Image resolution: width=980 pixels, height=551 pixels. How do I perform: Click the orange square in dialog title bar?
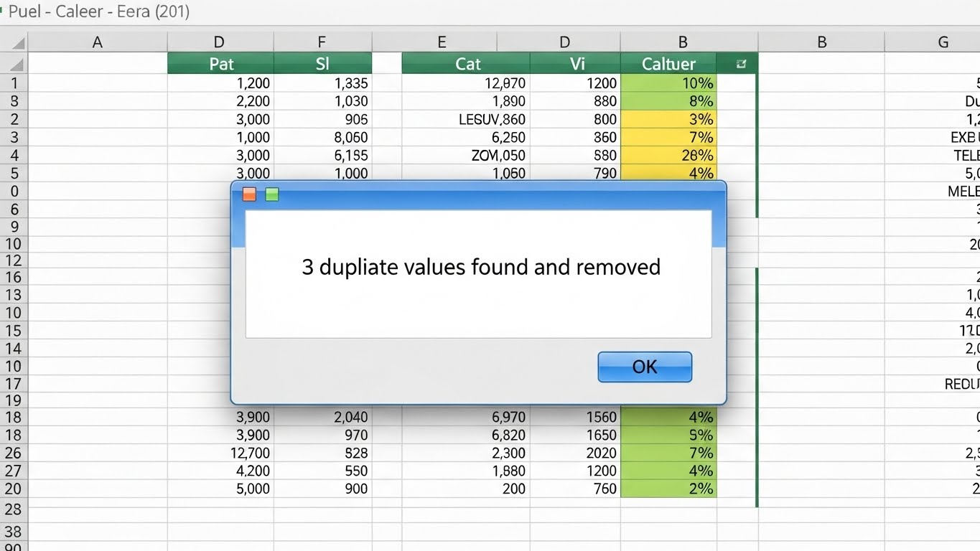point(249,194)
